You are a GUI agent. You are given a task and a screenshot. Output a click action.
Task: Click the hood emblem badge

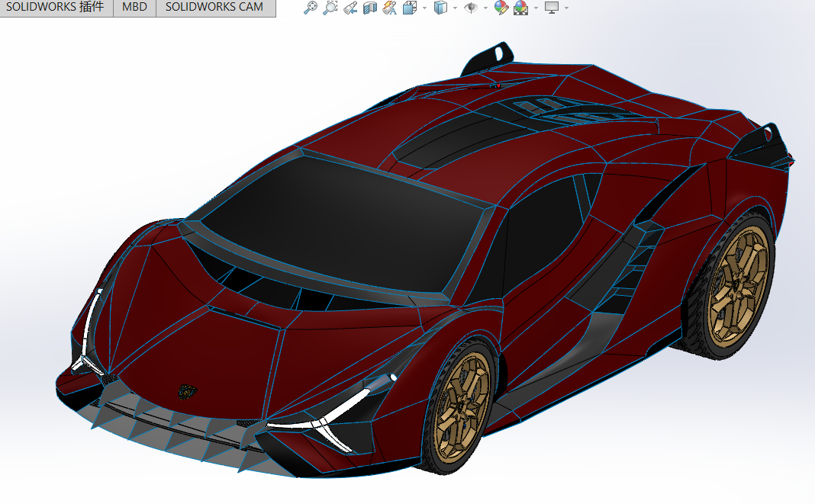pyautogui.click(x=187, y=391)
